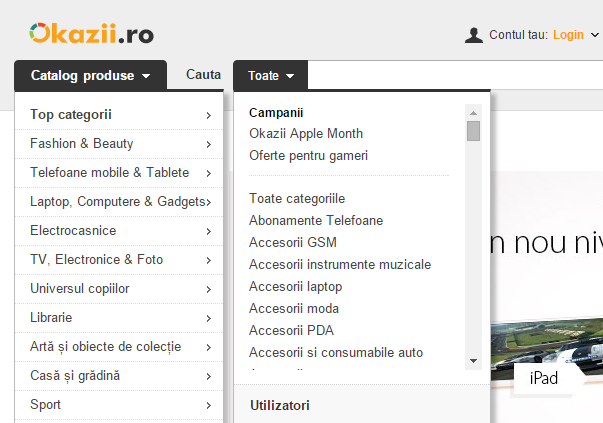
Task: Select Abonamente Telefoane option
Action: coord(316,221)
